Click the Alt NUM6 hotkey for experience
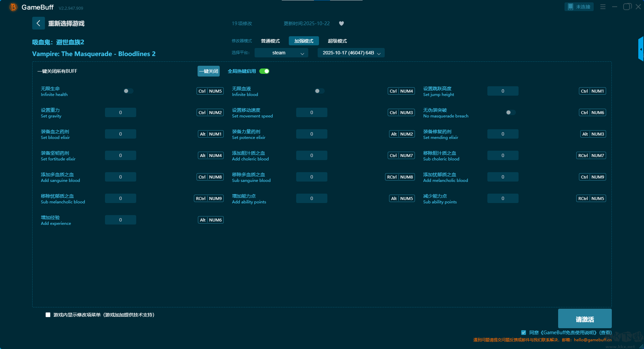 [211, 220]
